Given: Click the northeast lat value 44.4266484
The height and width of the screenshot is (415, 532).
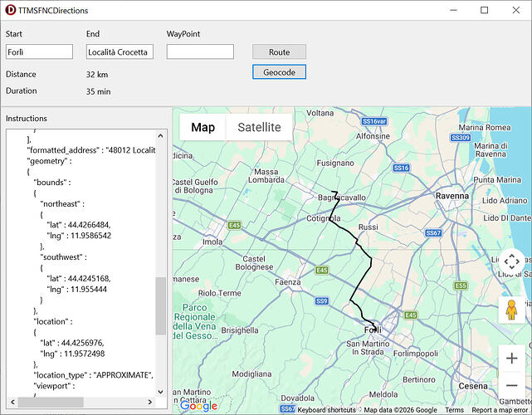Looking at the screenshot, I should tap(89, 225).
